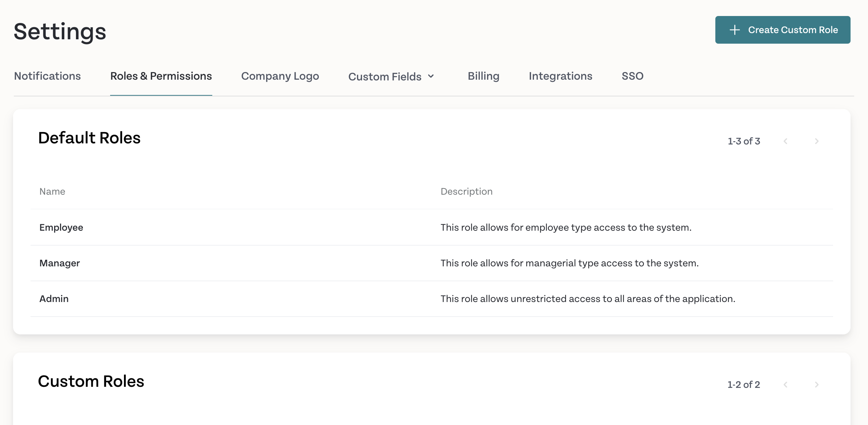Viewport: 868px width, 425px height.
Task: Go to previous page of Custom Roles
Action: pos(785,385)
